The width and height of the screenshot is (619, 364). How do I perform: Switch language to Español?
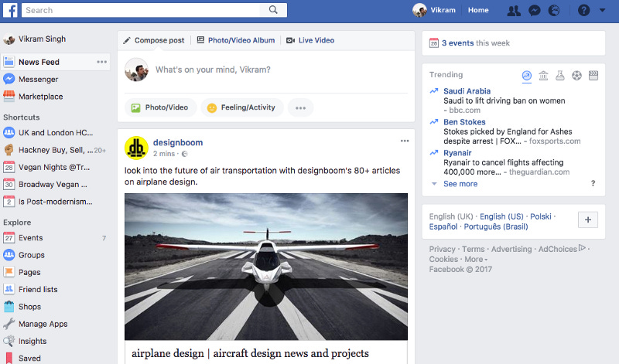click(x=443, y=226)
